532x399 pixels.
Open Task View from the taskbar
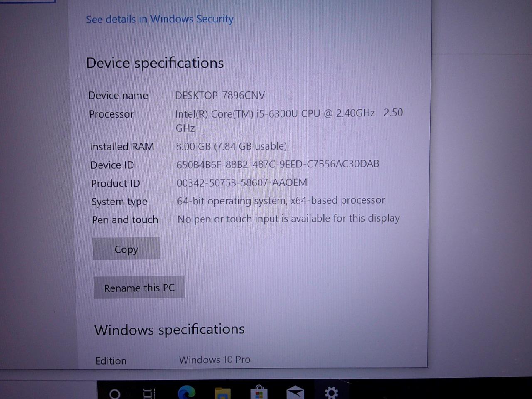click(149, 393)
